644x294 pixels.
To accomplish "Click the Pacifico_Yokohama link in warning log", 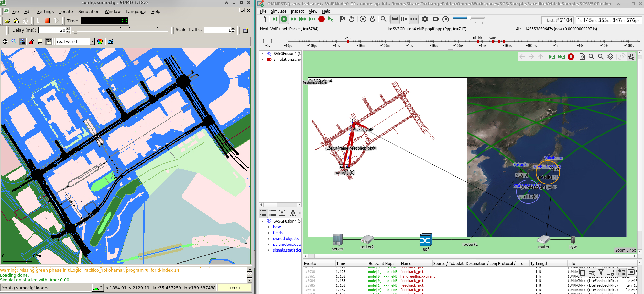I will pyautogui.click(x=103, y=270).
